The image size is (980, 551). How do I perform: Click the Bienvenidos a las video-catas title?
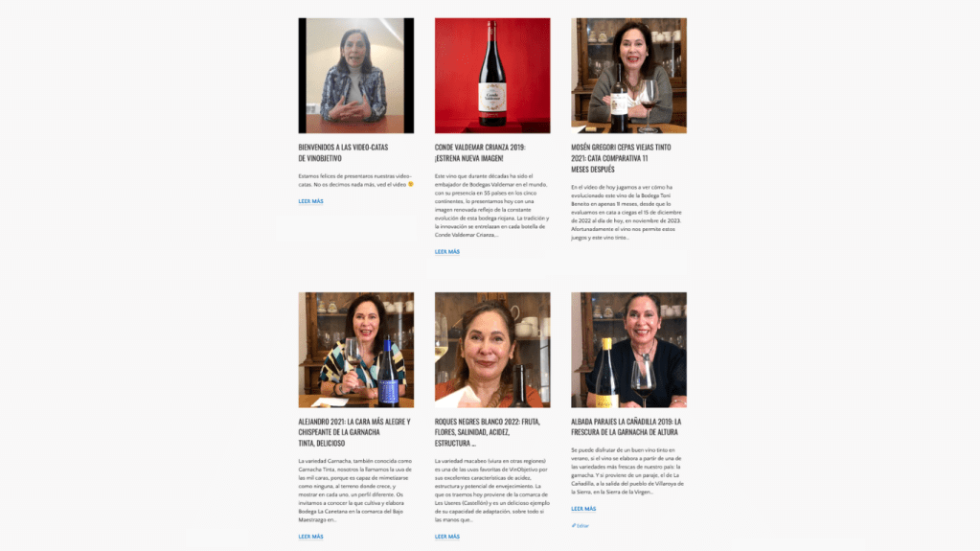[x=343, y=152]
